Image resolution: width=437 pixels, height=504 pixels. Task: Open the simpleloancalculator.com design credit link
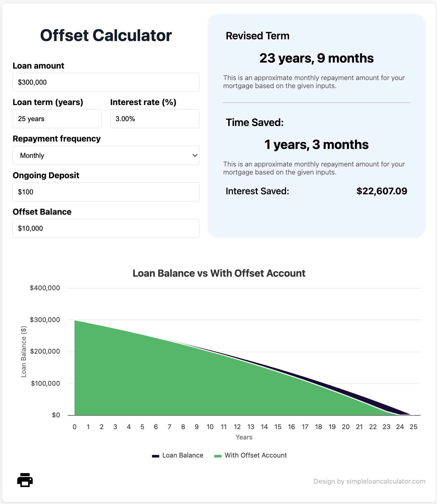(369, 481)
